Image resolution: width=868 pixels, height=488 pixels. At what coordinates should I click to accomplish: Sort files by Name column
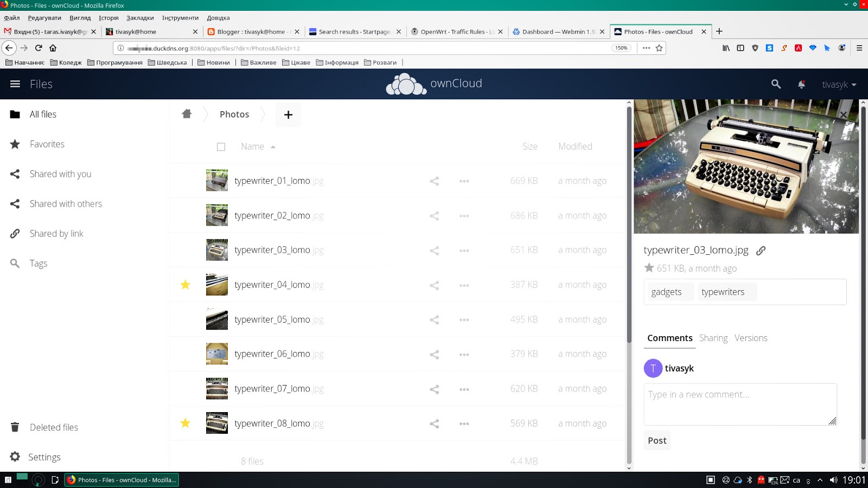pyautogui.click(x=253, y=146)
